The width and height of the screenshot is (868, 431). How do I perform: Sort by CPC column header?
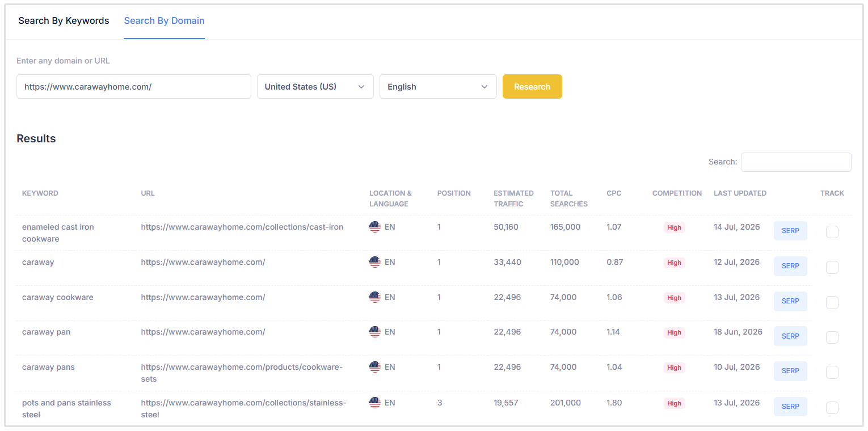tap(614, 193)
